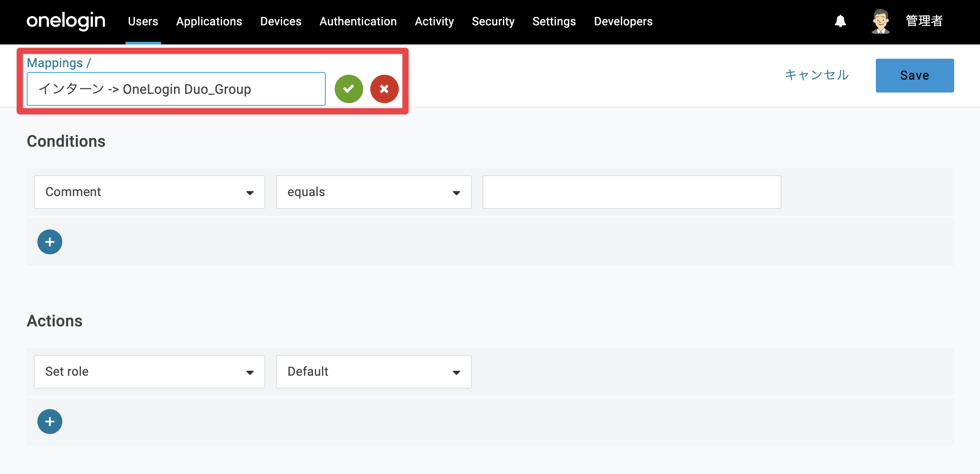This screenshot has width=980, height=474.
Task: Add a new action with plus button
Action: pyautogui.click(x=50, y=422)
